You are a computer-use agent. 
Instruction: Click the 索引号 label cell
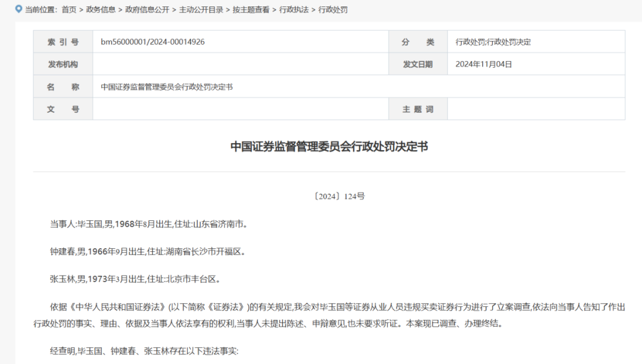click(63, 42)
